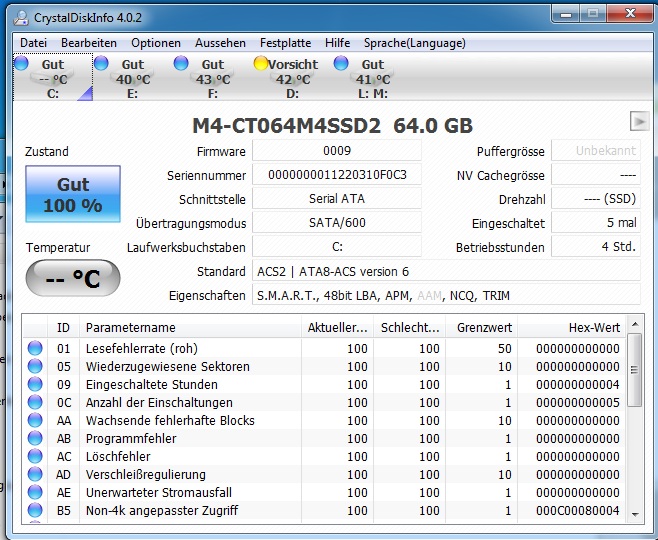
Task: Click status dot for Löschfehler row
Action: click(x=35, y=457)
